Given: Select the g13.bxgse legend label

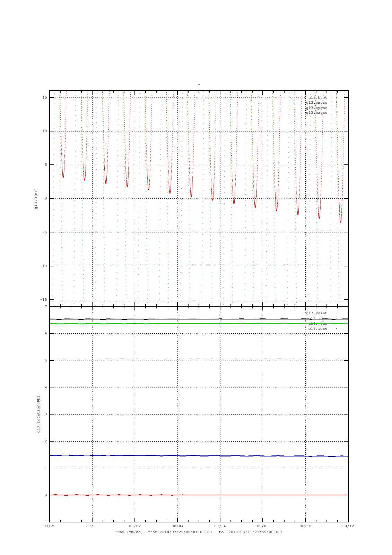Looking at the screenshot, I should coord(316,103).
